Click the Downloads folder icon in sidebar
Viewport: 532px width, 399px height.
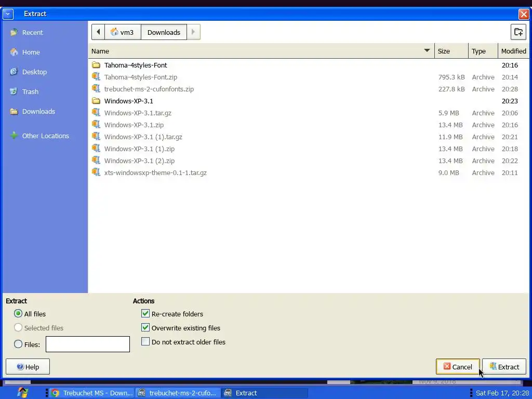[14, 111]
